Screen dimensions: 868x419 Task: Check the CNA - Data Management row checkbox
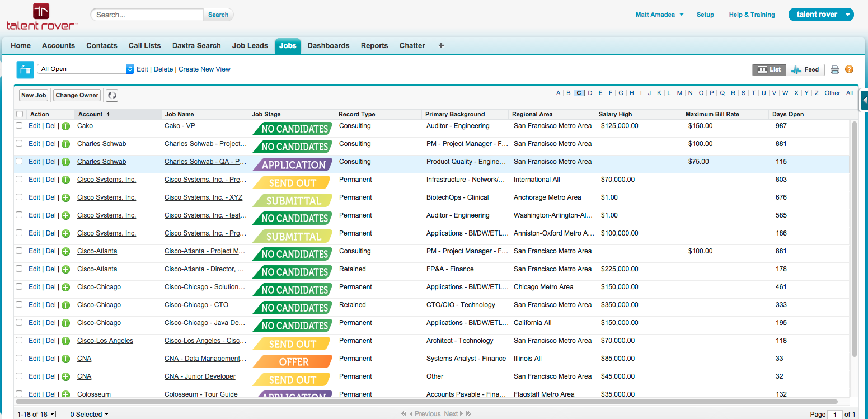click(19, 359)
